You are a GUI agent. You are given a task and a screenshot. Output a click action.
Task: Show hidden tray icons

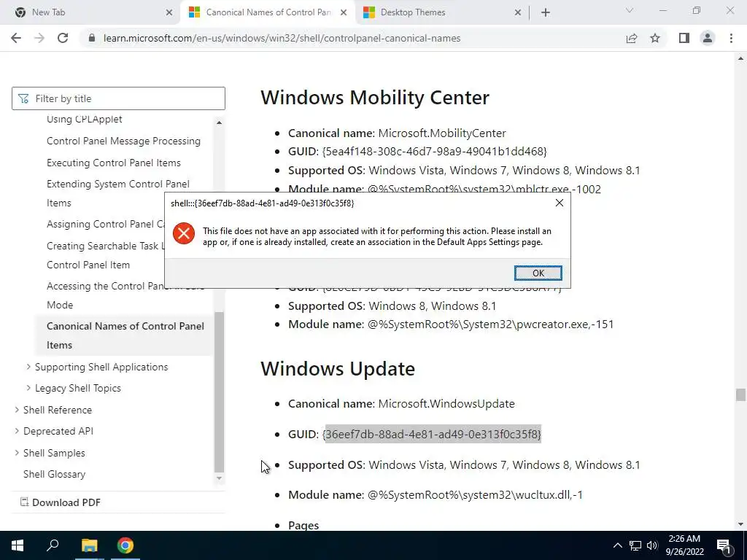tap(617, 545)
